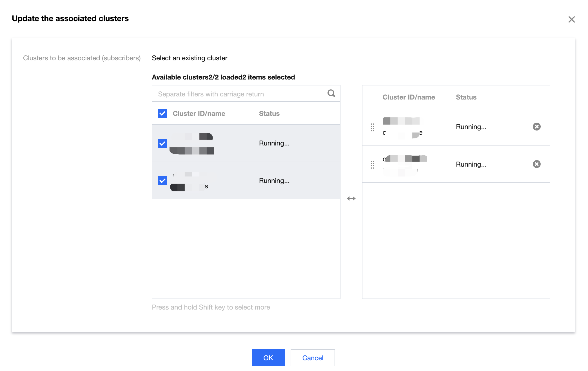This screenshot has width=588, height=371.
Task: Remove second selected cluster from list
Action: coord(536,164)
